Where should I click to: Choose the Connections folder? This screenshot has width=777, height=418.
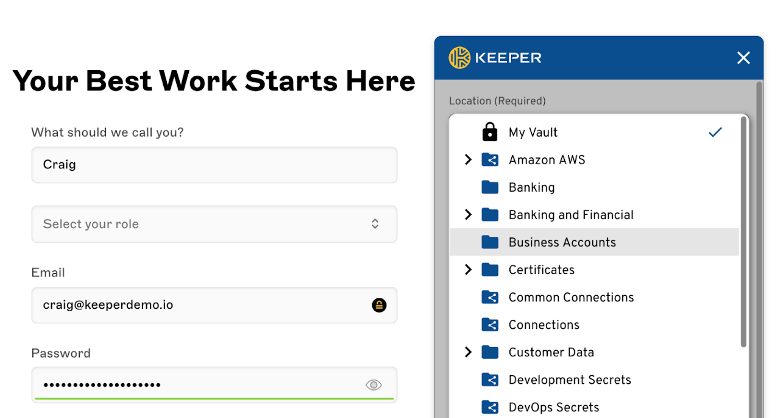[x=543, y=325]
